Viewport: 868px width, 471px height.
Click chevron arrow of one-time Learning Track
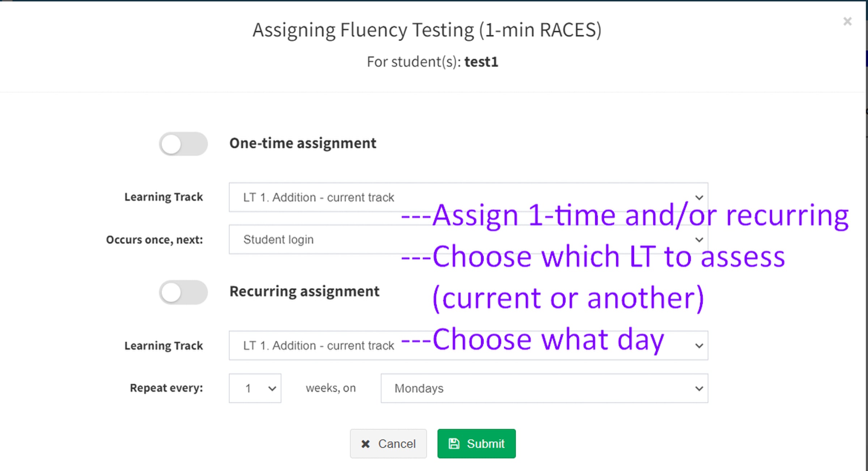pyautogui.click(x=699, y=198)
